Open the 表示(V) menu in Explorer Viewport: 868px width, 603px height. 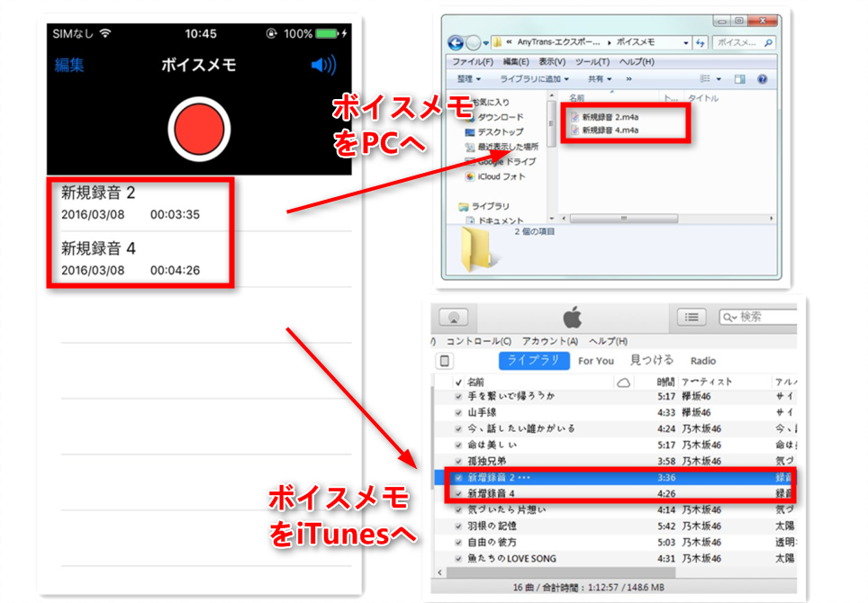[x=552, y=61]
